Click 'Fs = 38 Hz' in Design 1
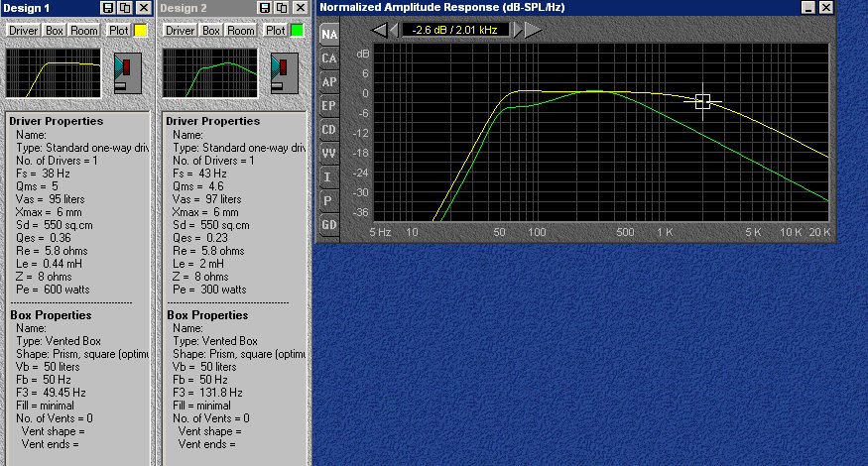The image size is (868, 466). pyautogui.click(x=44, y=174)
